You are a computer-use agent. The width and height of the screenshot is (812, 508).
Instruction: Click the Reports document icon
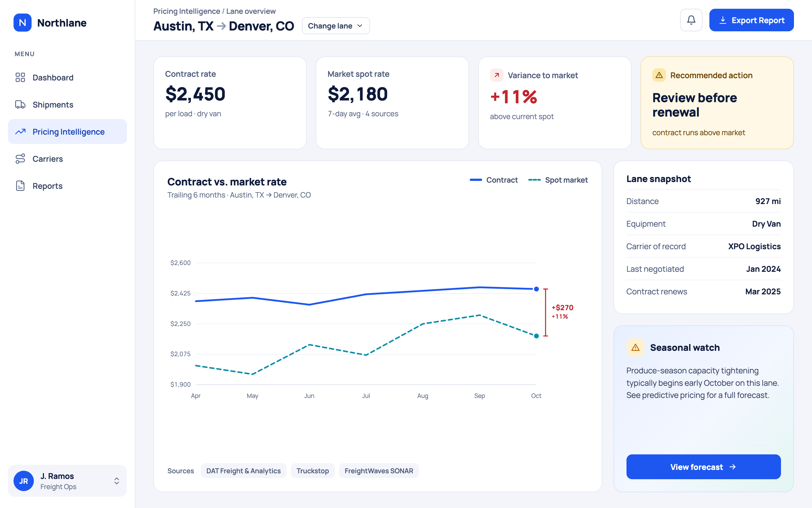point(20,186)
